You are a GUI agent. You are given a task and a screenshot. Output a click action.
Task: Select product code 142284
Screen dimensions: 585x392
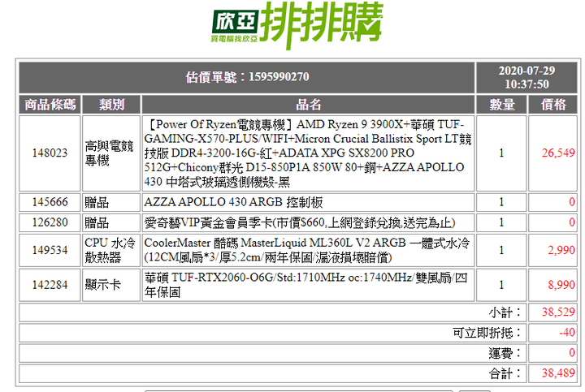[50, 285]
